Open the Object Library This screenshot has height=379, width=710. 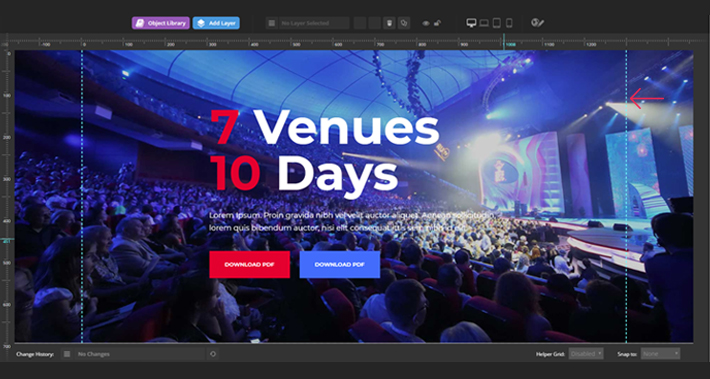160,23
